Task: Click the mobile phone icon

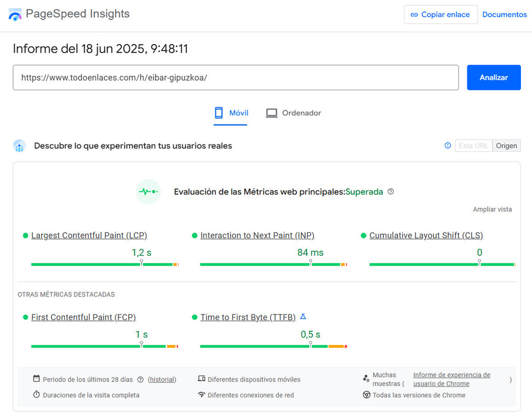Action: click(x=219, y=113)
